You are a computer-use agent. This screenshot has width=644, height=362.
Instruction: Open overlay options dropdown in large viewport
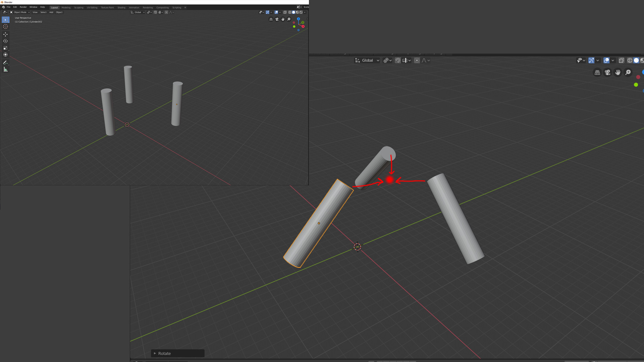(613, 60)
